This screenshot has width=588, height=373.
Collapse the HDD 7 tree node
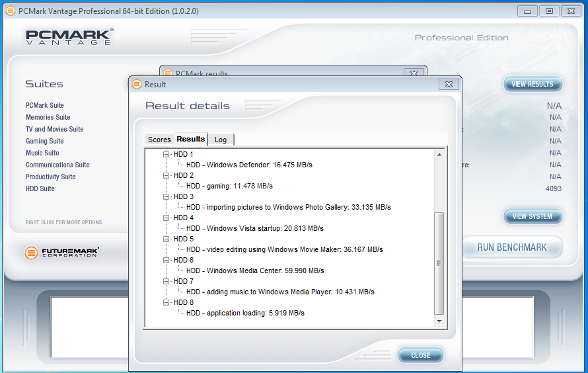pyautogui.click(x=166, y=282)
